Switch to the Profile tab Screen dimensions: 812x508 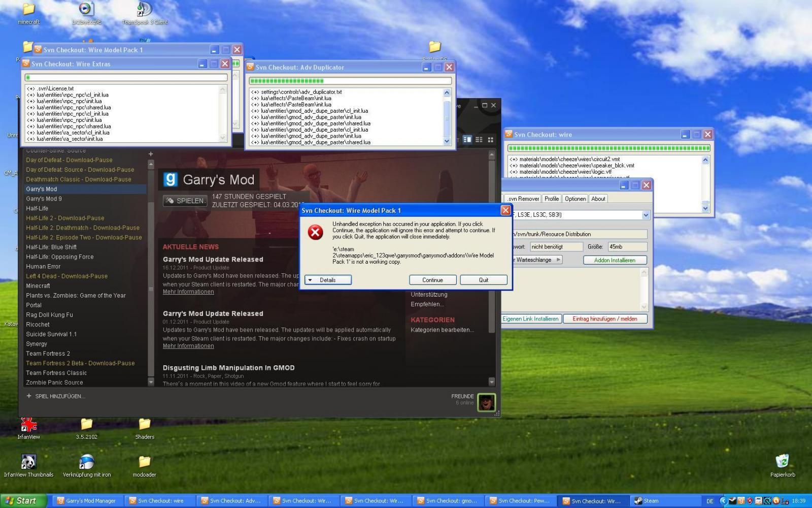(552, 199)
